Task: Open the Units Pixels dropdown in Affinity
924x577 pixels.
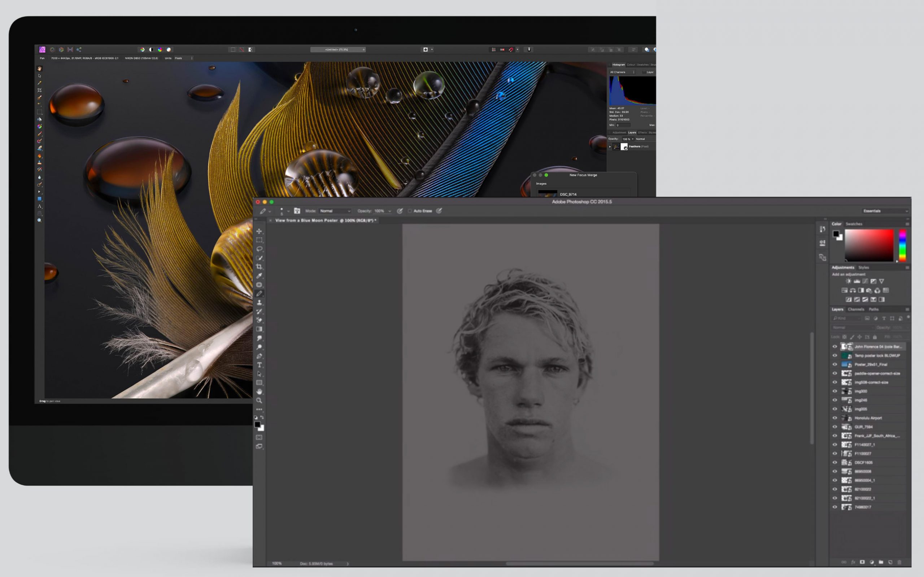Action: pos(184,58)
